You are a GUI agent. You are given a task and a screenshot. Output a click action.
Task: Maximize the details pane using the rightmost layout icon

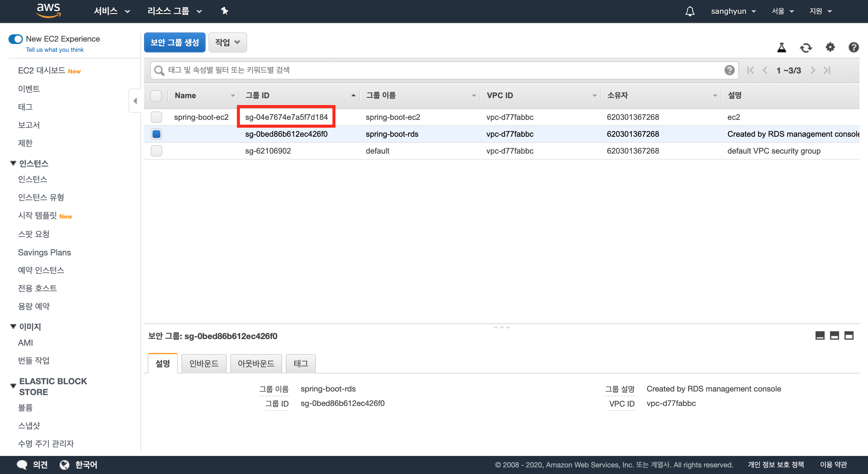pyautogui.click(x=849, y=336)
